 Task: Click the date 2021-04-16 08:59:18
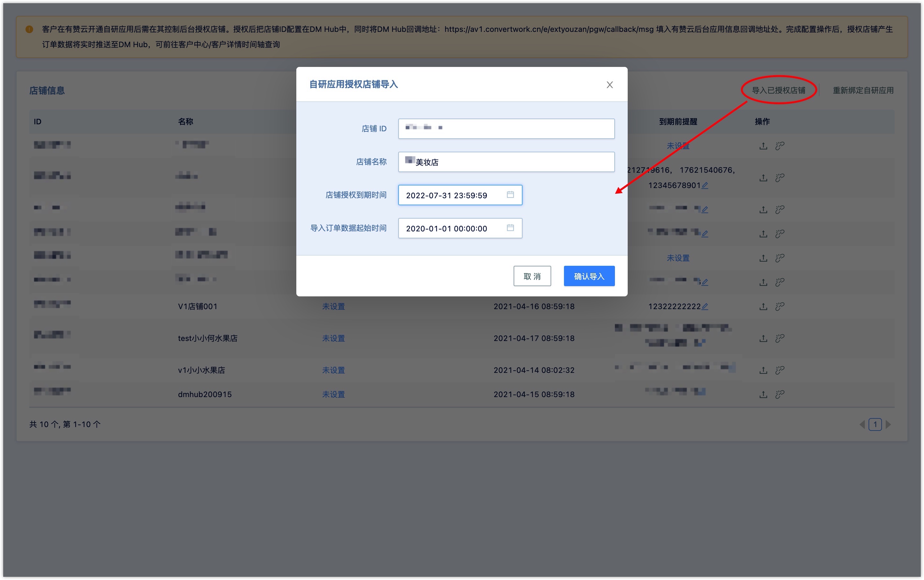tap(534, 307)
